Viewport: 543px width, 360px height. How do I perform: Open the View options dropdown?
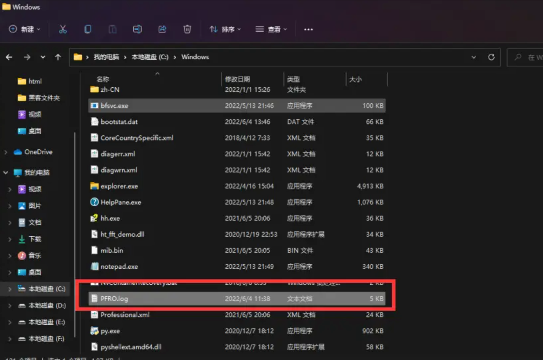point(271,29)
